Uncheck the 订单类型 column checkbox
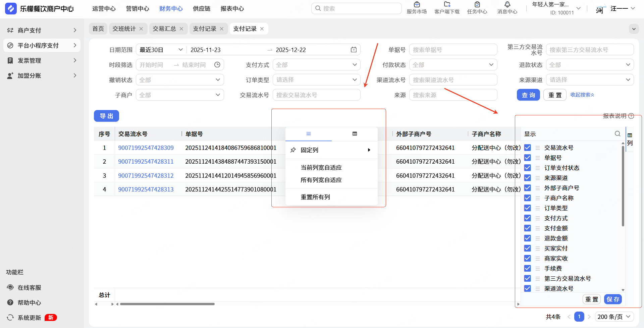The image size is (644, 328). (528, 208)
